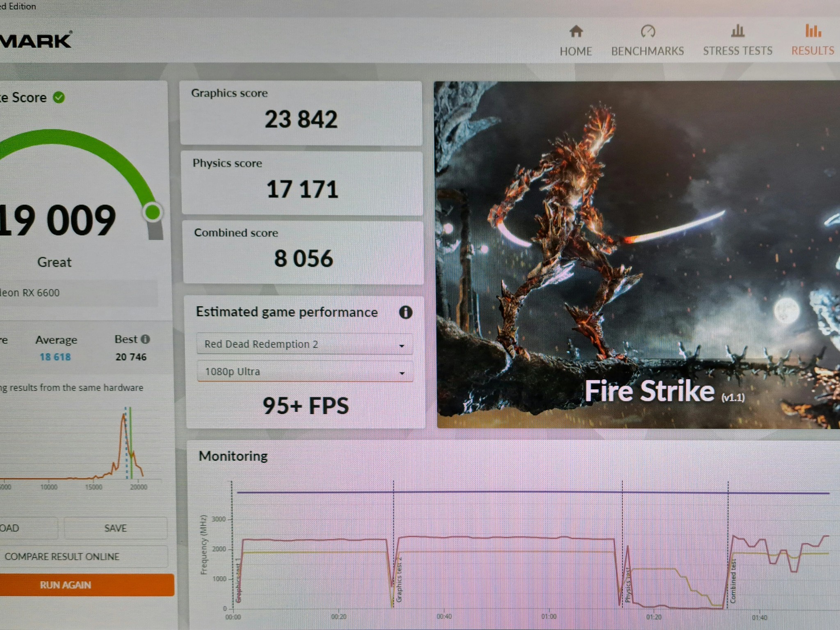Click the green marker on the score gauge
This screenshot has height=630, width=840.
(x=153, y=212)
